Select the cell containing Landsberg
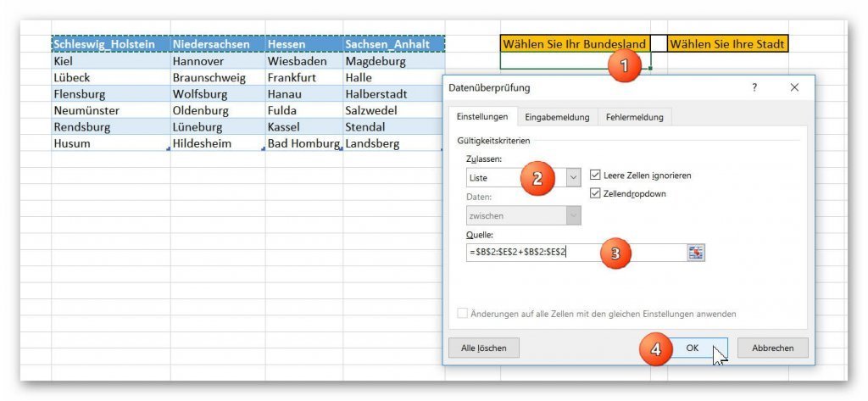This screenshot has height=401, width=868. (x=393, y=143)
